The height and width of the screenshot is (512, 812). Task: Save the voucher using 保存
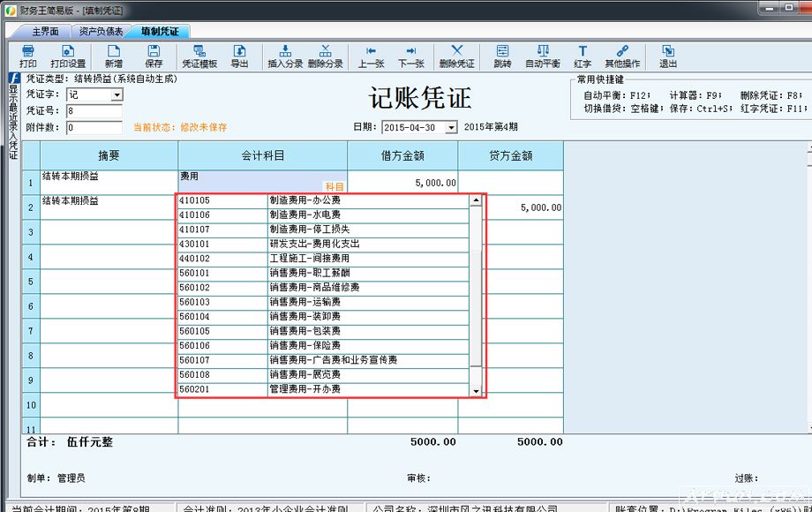(154, 55)
